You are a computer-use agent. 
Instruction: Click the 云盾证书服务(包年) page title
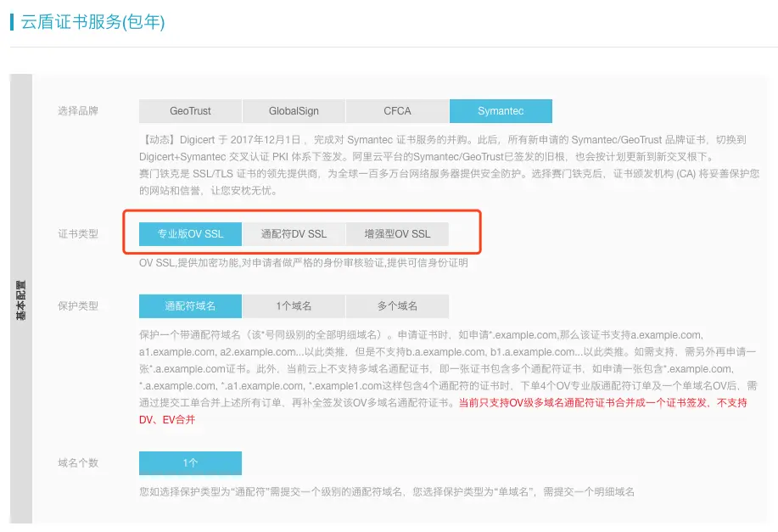pyautogui.click(x=92, y=22)
